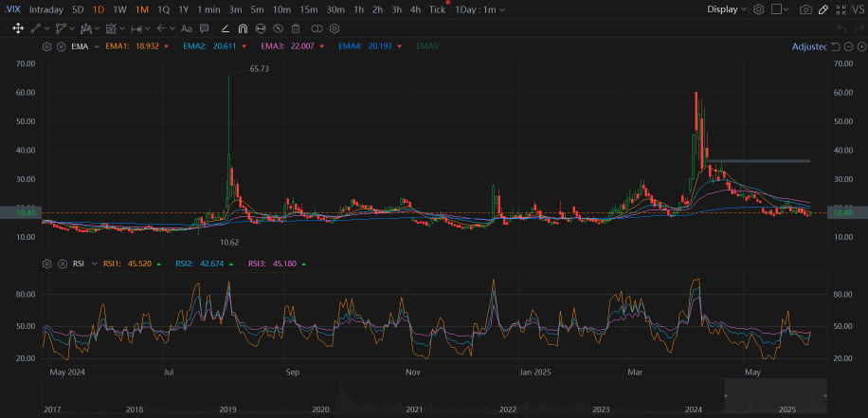Open EMA indicator settings gear
868x418 pixels.
point(47,46)
